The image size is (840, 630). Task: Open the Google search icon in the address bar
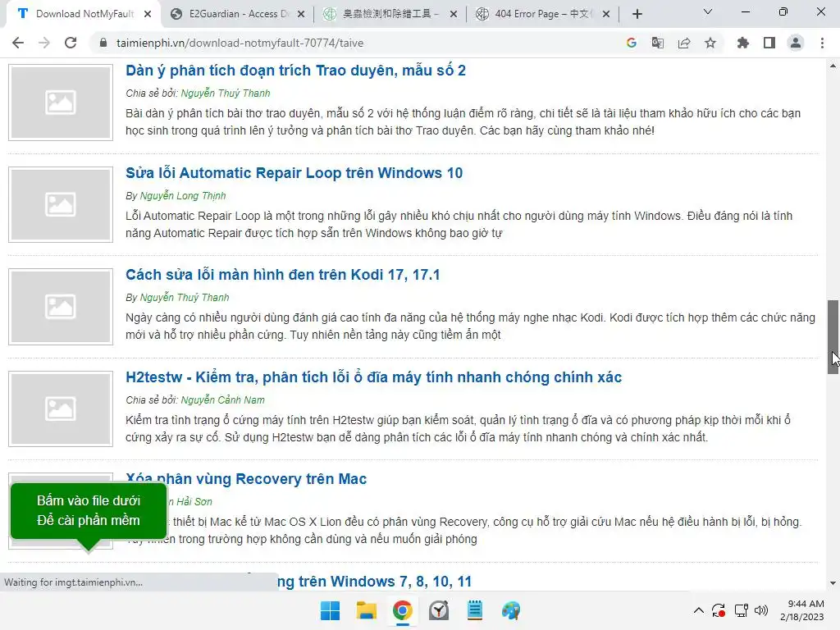[x=632, y=43]
